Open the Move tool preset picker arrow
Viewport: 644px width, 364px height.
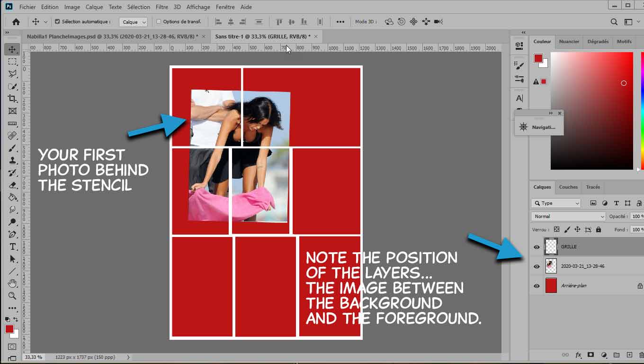click(x=45, y=22)
